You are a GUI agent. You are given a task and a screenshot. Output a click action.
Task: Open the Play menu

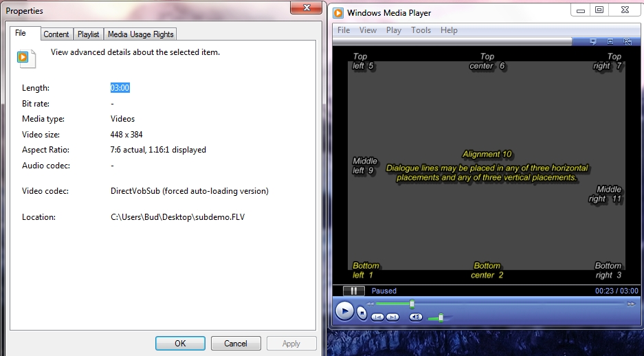pyautogui.click(x=393, y=30)
